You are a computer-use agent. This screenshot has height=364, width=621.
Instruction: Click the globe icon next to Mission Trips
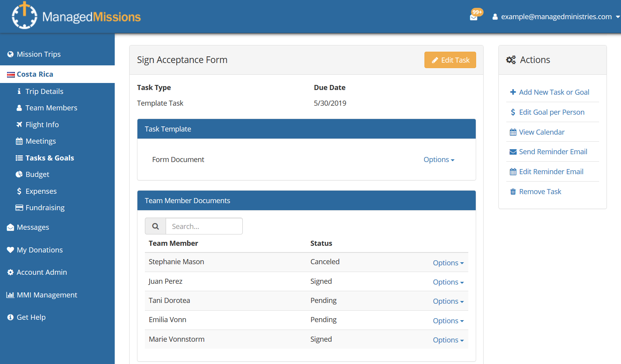coord(11,54)
